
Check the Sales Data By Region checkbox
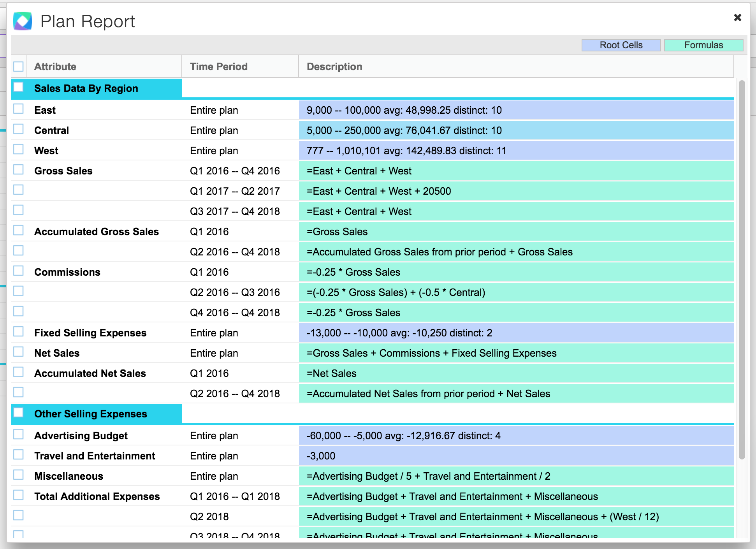click(x=18, y=87)
